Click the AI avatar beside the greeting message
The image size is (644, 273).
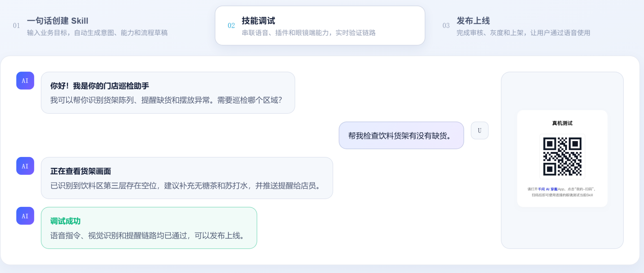click(x=25, y=81)
